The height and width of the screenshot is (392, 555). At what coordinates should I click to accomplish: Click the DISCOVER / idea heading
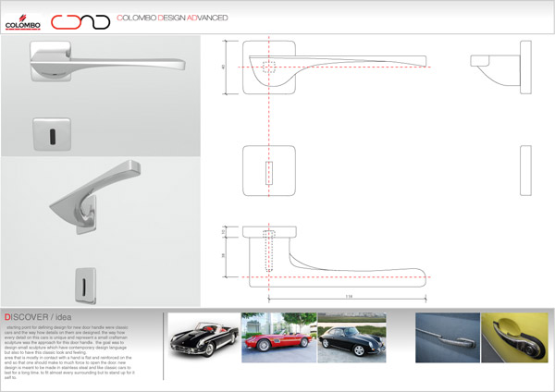(x=42, y=316)
